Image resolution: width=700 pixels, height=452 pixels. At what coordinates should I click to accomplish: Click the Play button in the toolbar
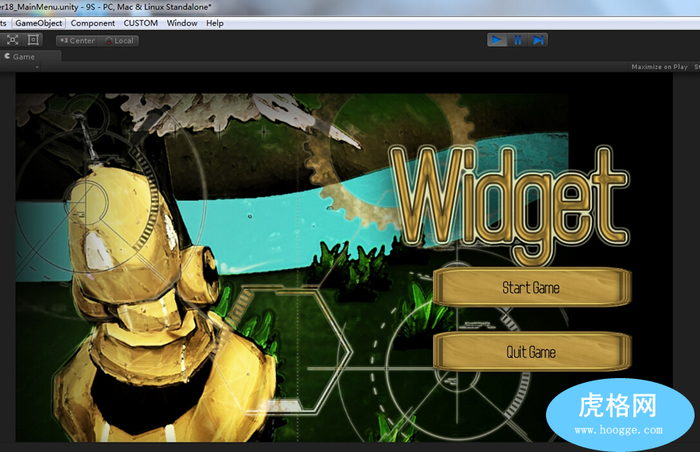[497, 40]
